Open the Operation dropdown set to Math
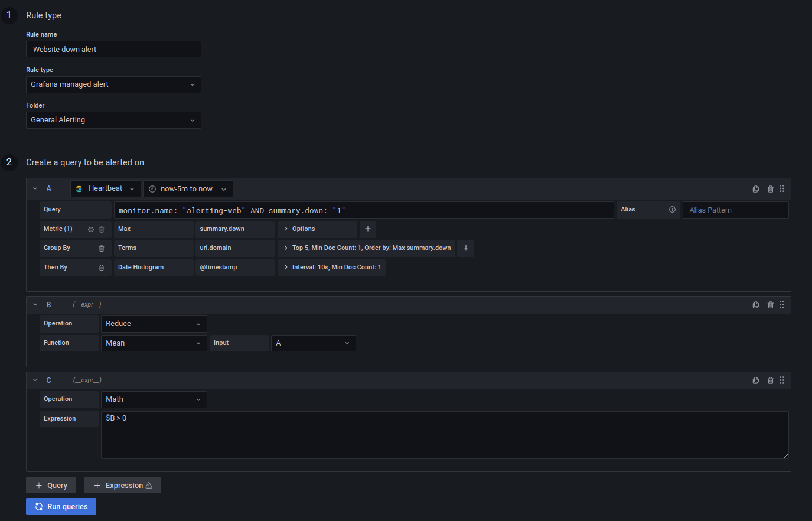The image size is (812, 521). tap(154, 399)
